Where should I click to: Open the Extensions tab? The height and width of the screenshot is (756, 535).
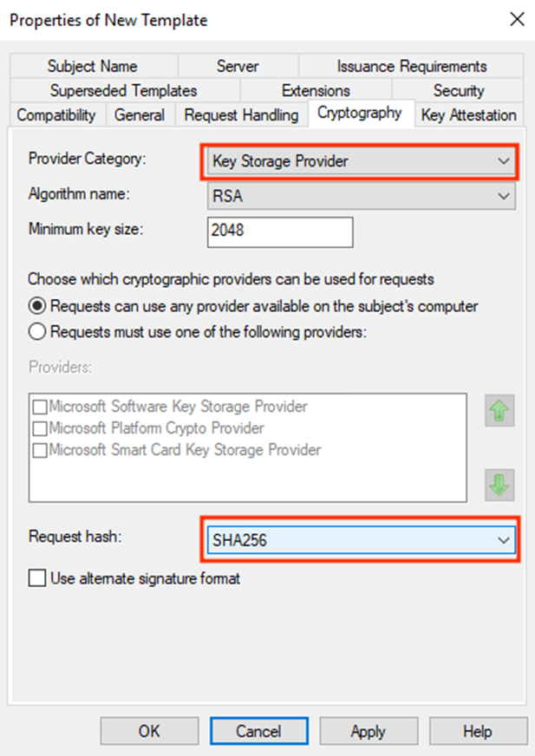click(x=316, y=91)
